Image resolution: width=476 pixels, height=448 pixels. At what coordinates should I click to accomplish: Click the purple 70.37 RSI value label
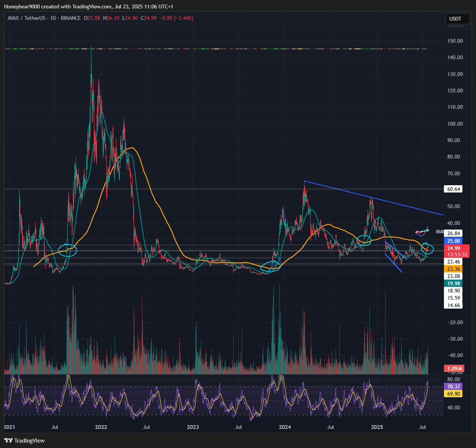click(x=454, y=387)
